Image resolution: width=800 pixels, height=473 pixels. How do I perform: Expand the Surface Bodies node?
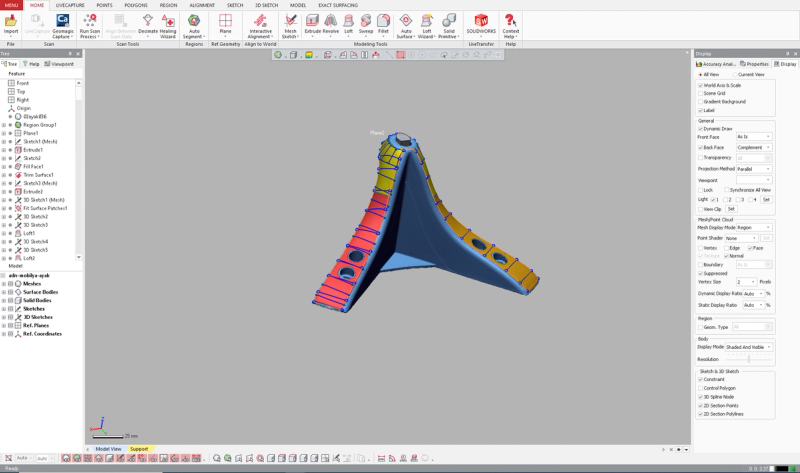[4, 292]
